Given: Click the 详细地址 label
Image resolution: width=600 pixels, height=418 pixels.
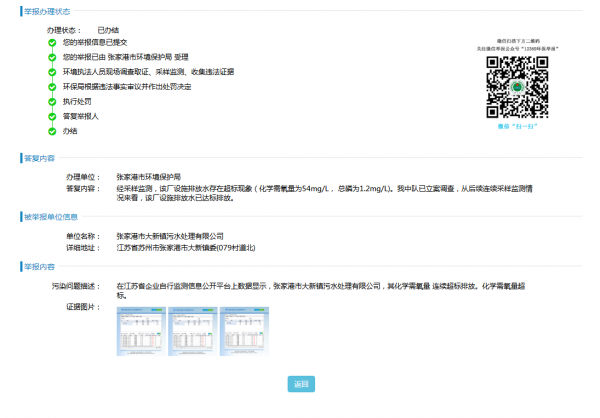Looking at the screenshot, I should click(83, 248).
